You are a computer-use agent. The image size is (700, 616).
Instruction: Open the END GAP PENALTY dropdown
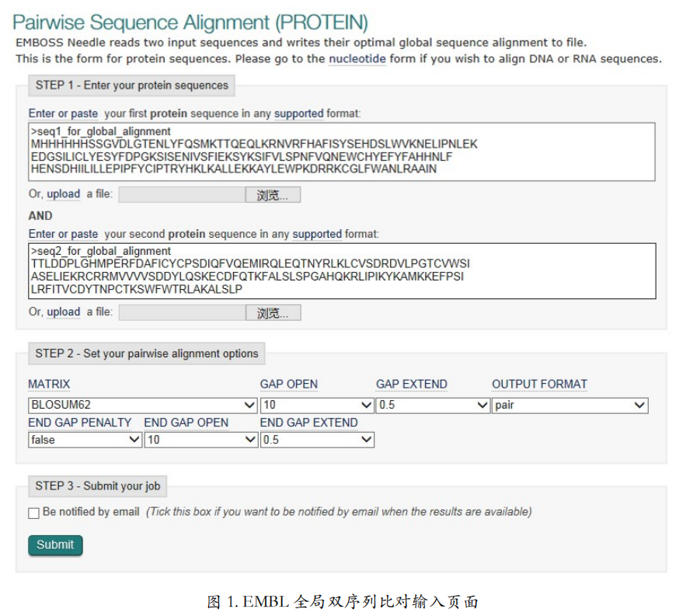85,440
